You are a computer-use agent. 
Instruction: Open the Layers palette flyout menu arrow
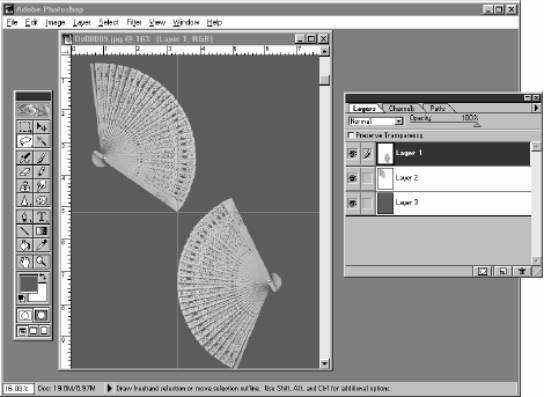[x=536, y=108]
